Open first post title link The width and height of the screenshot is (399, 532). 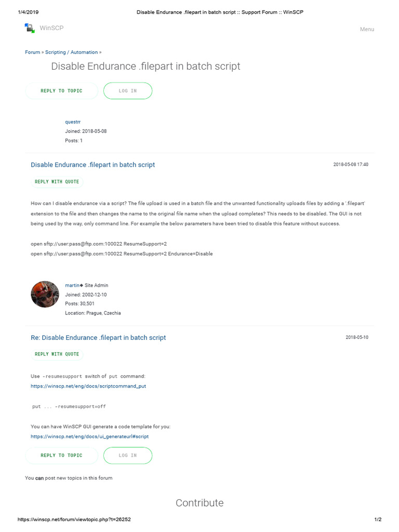[92, 165]
